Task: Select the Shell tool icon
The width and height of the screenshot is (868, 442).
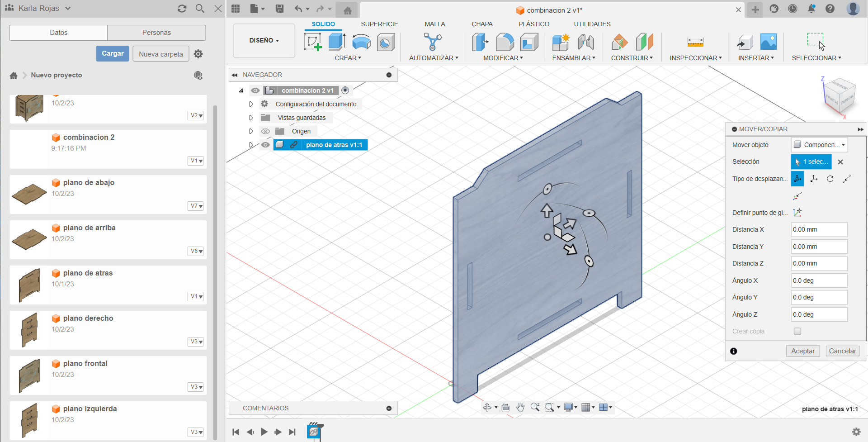Action: 529,42
